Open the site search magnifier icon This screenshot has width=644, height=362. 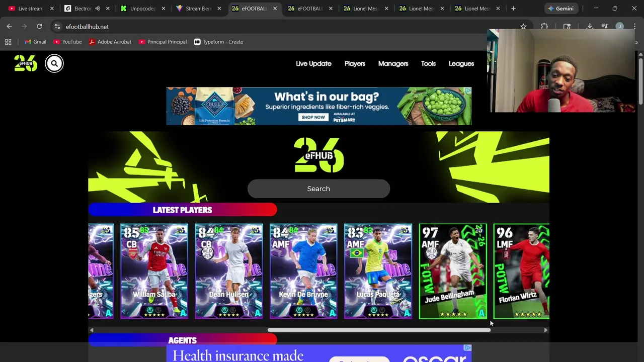54,63
